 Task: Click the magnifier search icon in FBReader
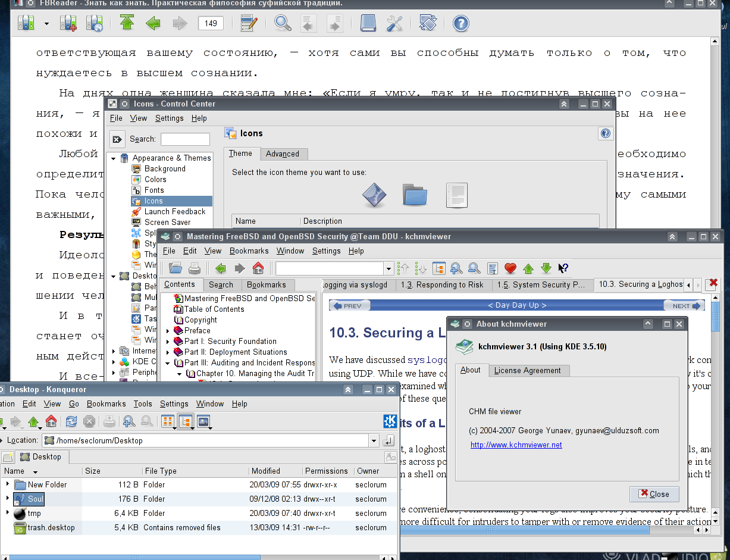pos(283,24)
